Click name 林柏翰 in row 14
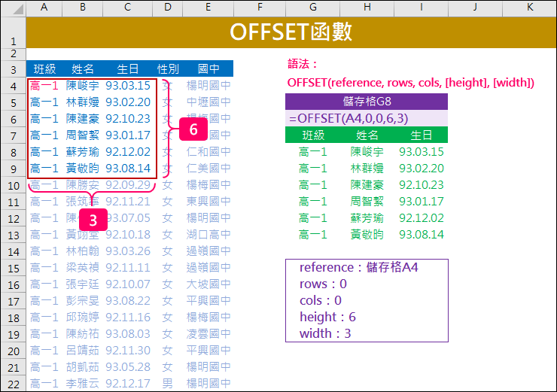Image resolution: width=557 pixels, height=392 pixels. [82, 251]
